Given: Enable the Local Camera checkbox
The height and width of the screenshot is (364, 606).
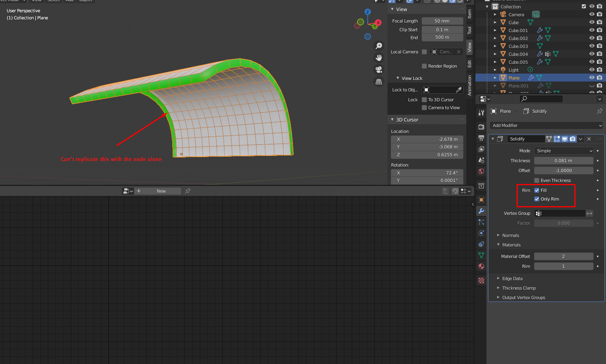Looking at the screenshot, I should 424,52.
